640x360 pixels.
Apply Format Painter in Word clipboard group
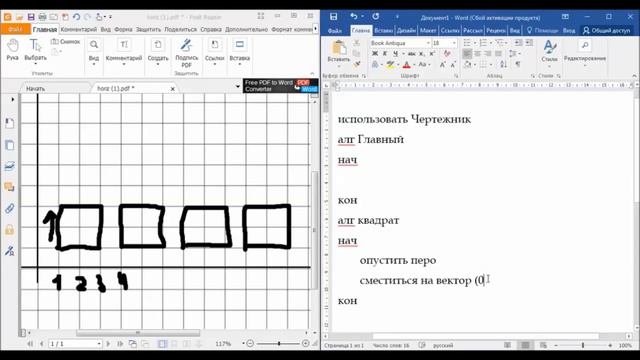(x=357, y=64)
